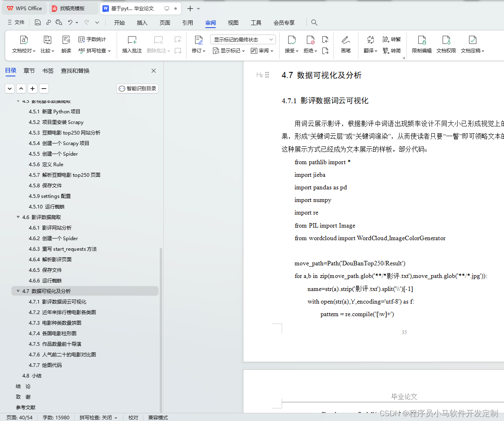Open the 章节 sidebar tab
The width and height of the screenshot is (504, 421).
click(x=29, y=70)
